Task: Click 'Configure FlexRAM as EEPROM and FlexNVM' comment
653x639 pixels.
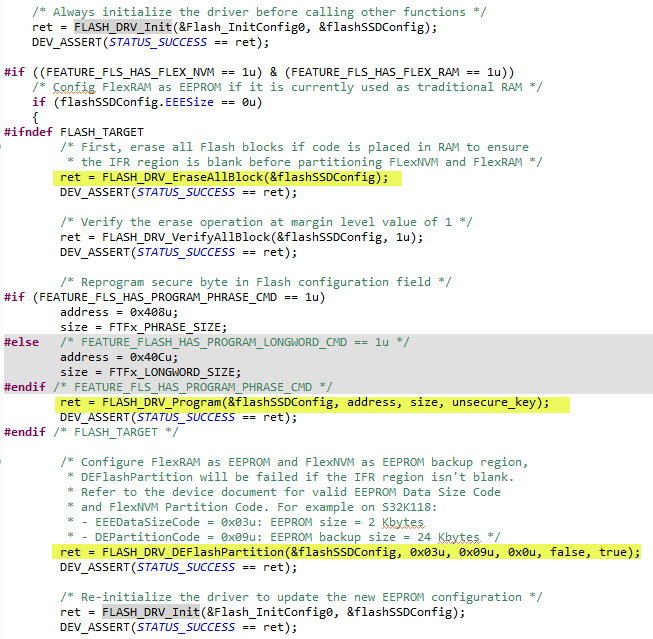Action: [x=294, y=462]
